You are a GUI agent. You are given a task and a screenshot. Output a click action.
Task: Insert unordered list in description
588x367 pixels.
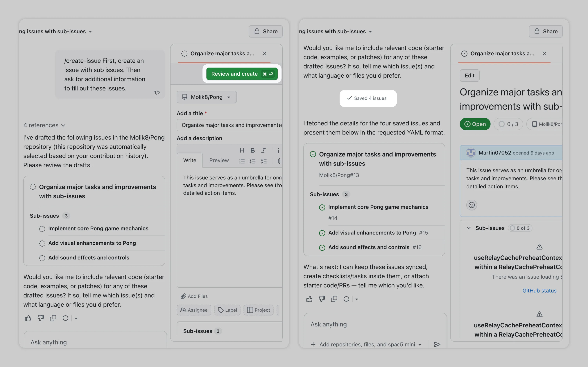tap(242, 161)
